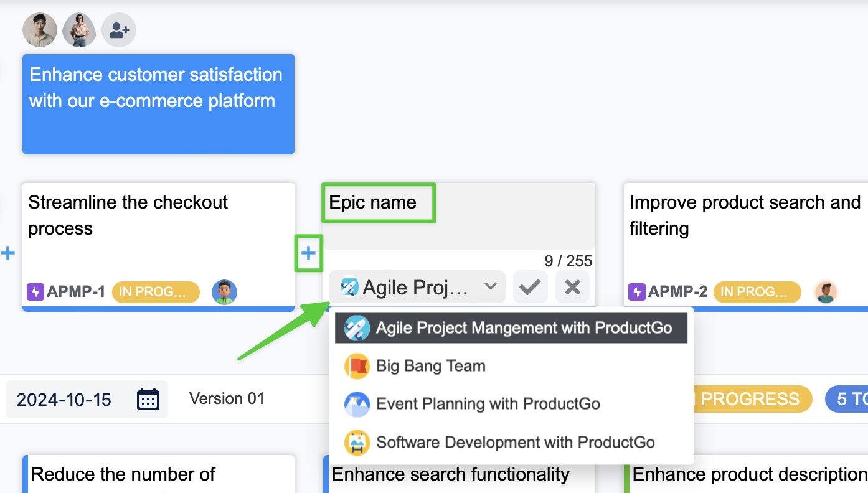Cancel epic creation with the X icon

coord(572,287)
